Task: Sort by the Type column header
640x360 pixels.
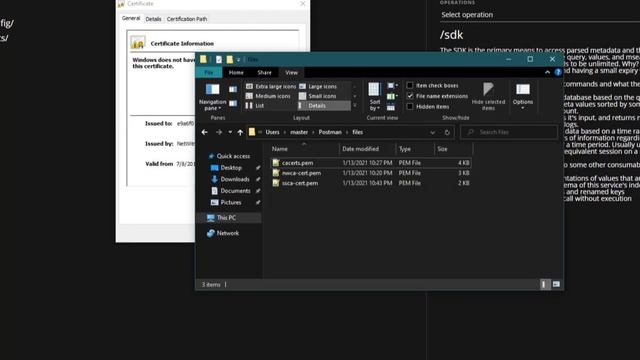Action: tap(415, 149)
